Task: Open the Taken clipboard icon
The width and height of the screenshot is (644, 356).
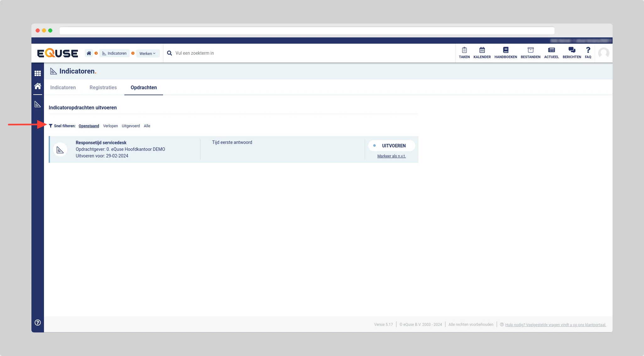Action: [464, 50]
